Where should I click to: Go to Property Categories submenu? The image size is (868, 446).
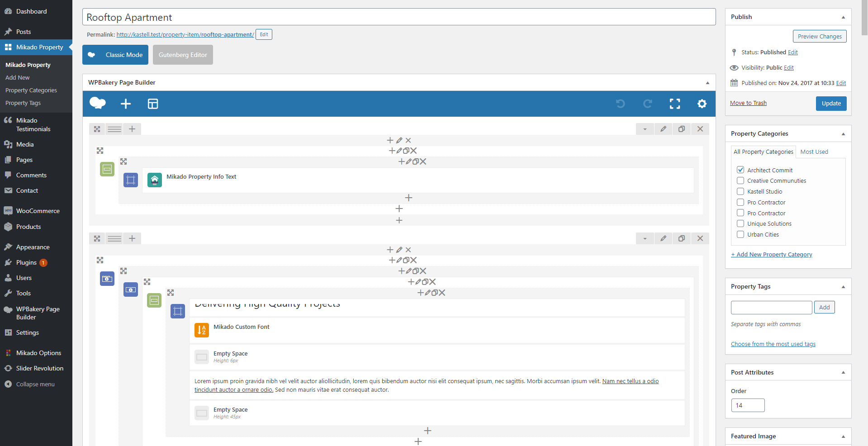(x=31, y=90)
